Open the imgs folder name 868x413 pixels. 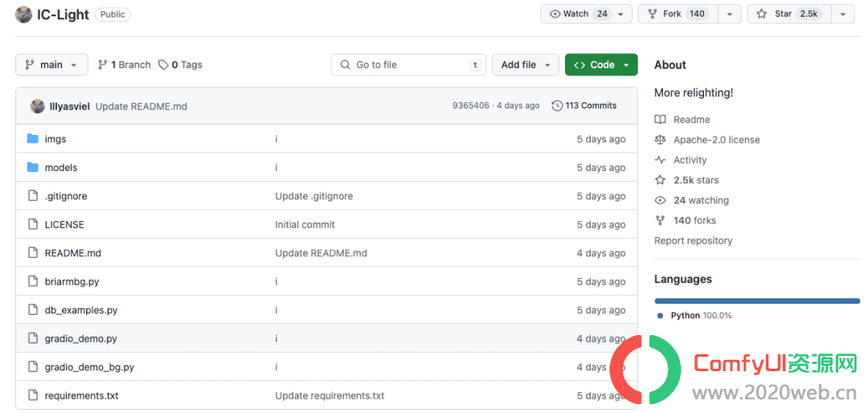tap(55, 139)
